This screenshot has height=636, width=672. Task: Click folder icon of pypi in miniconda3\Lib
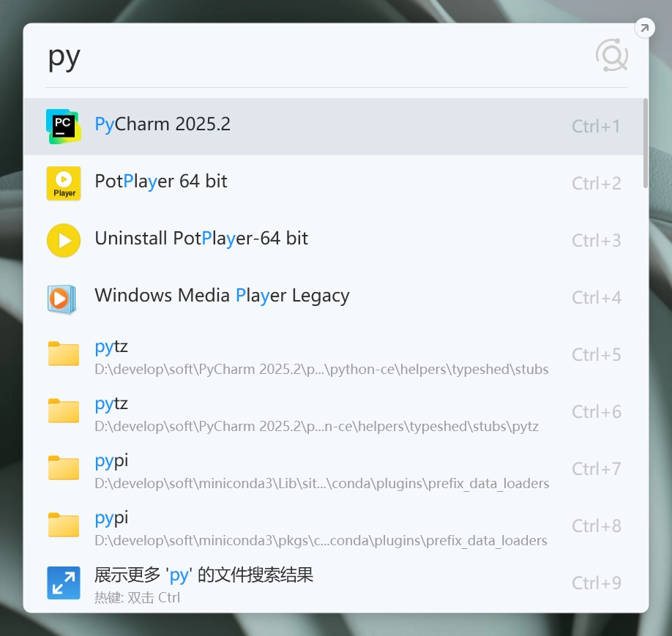(64, 468)
